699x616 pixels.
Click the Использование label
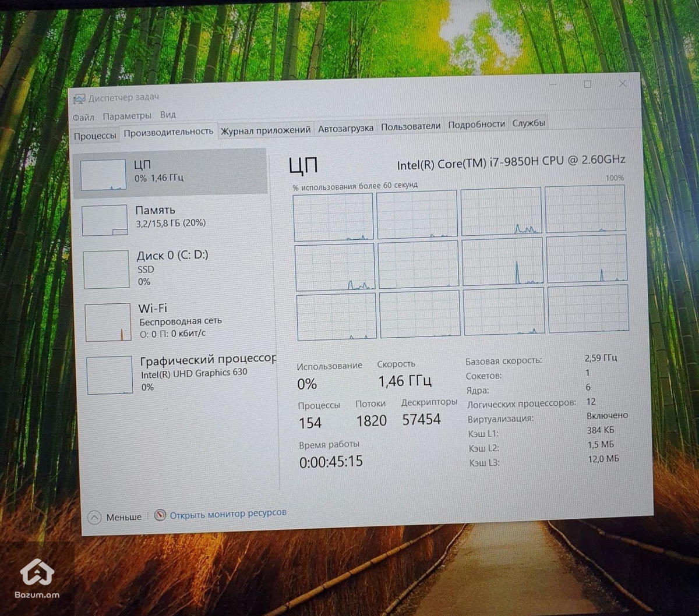click(329, 366)
